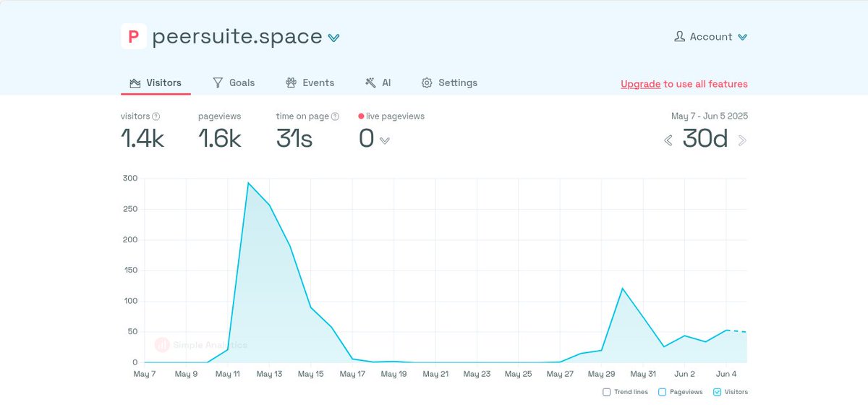Click the 1.6k pageviews value
Image resolution: width=868 pixels, height=405 pixels.
[220, 138]
